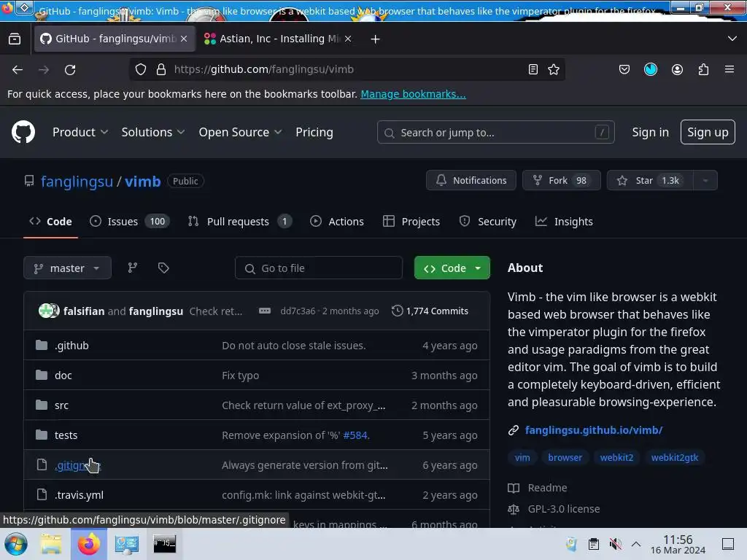Open a new tab with the plus icon
The height and width of the screenshot is (560, 747).
(376, 39)
